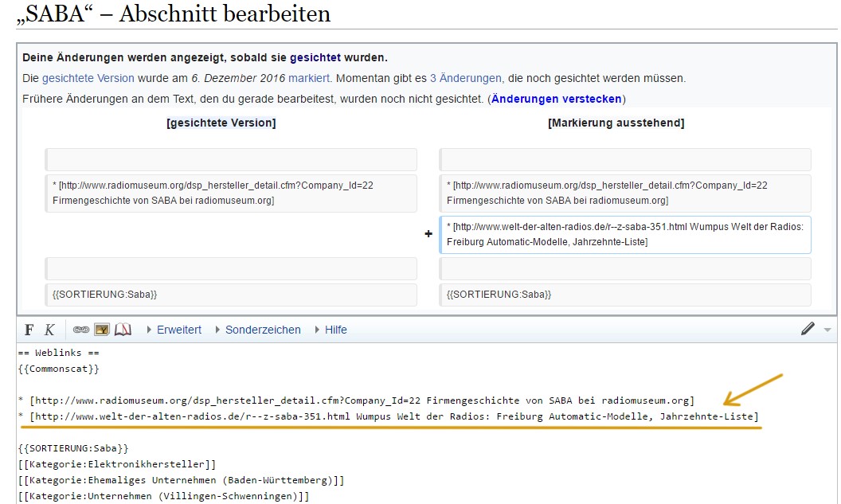Click the '[gesichtete Version]' column header

pyautogui.click(x=221, y=123)
